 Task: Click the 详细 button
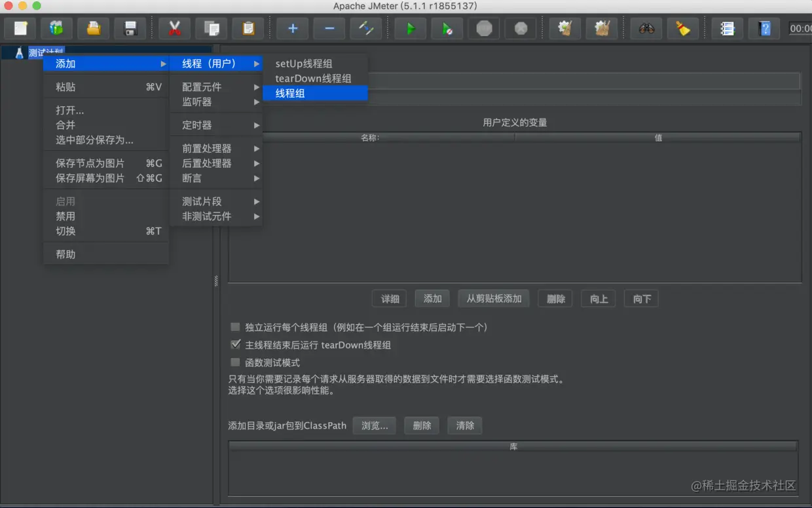point(390,298)
